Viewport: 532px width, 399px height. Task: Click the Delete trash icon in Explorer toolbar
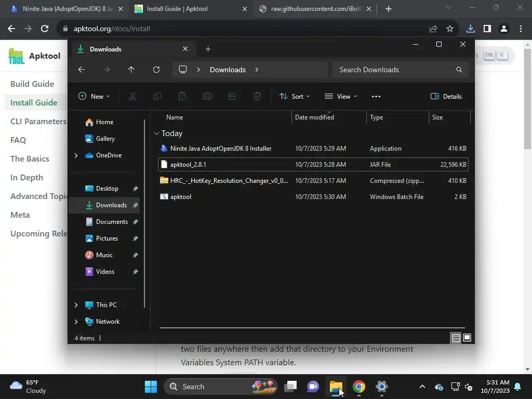tap(257, 96)
